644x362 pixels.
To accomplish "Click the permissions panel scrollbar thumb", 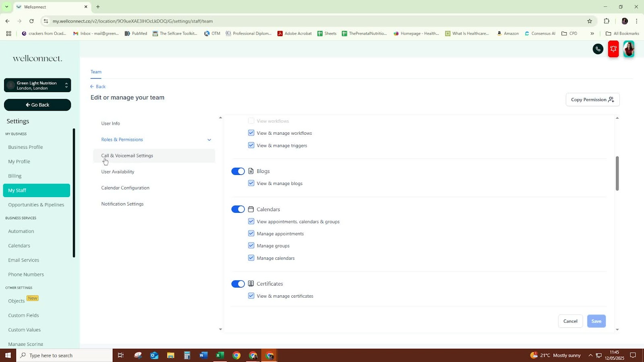I will point(617,173).
